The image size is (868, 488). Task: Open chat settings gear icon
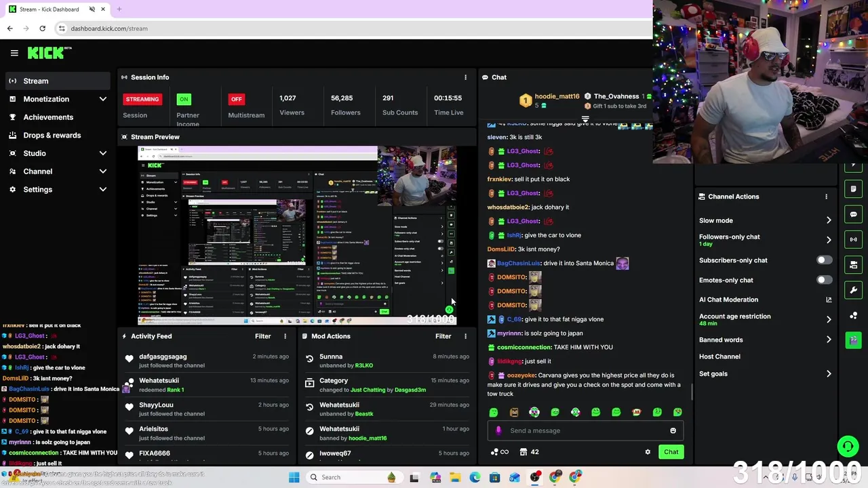(x=648, y=452)
